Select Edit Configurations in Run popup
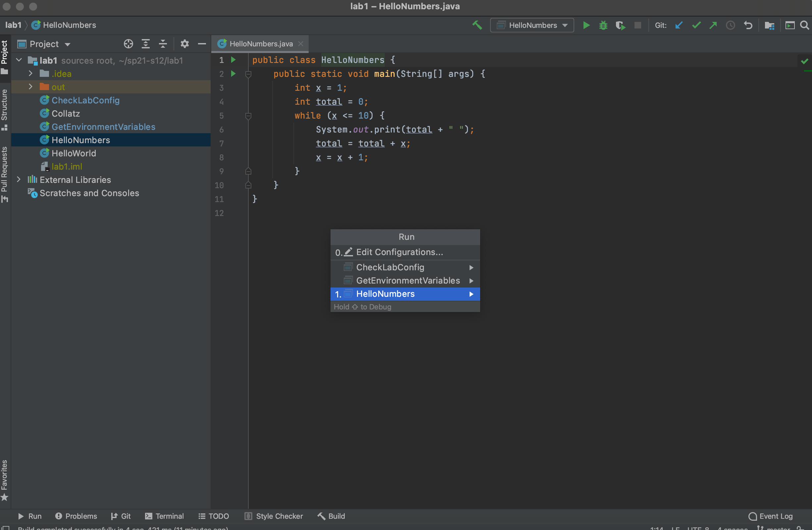The image size is (812, 530). (x=399, y=252)
